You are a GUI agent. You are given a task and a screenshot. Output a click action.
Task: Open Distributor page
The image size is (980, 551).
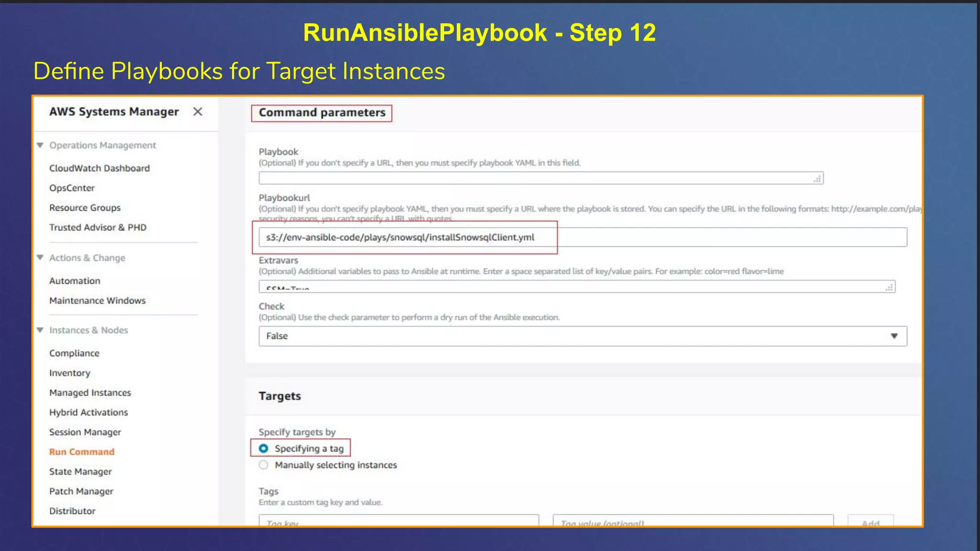tap(72, 511)
